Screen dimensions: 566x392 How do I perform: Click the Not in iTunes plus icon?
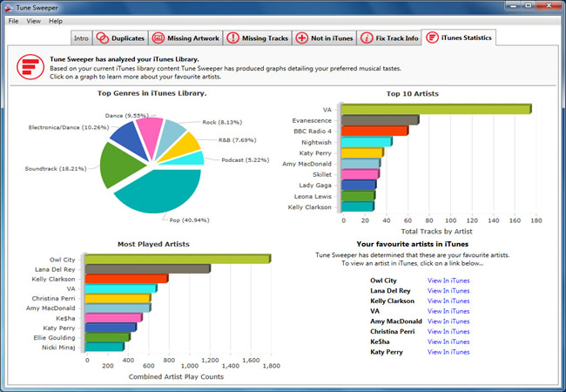[x=302, y=38]
